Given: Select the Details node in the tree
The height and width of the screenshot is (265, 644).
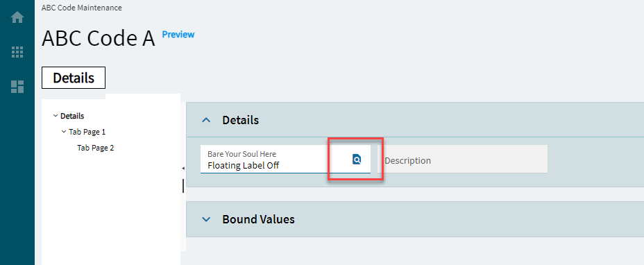Looking at the screenshot, I should (x=72, y=117).
